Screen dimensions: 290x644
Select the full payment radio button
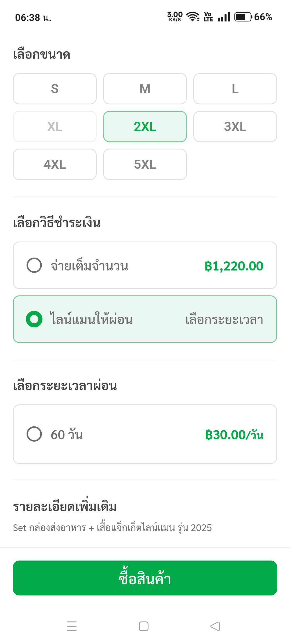click(34, 265)
